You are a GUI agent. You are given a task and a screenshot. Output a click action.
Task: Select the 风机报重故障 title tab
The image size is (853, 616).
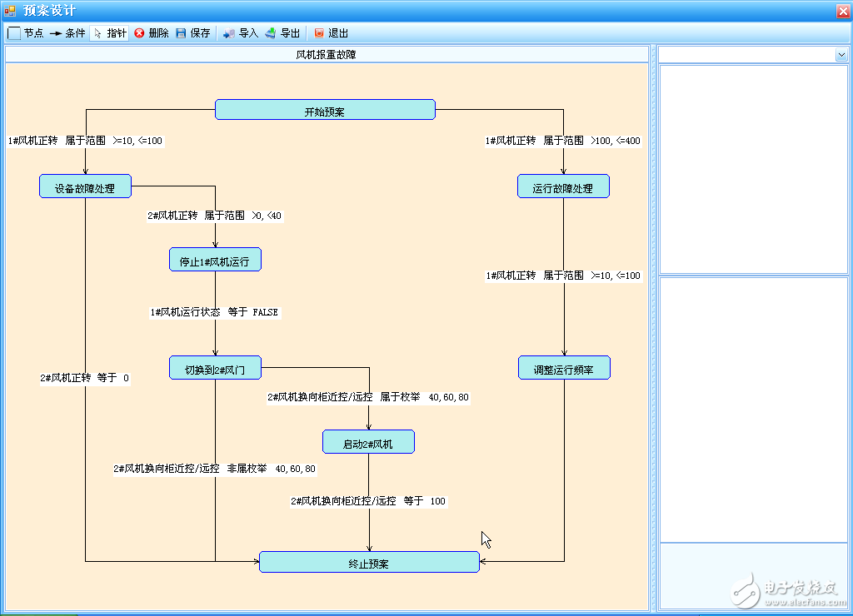click(326, 54)
